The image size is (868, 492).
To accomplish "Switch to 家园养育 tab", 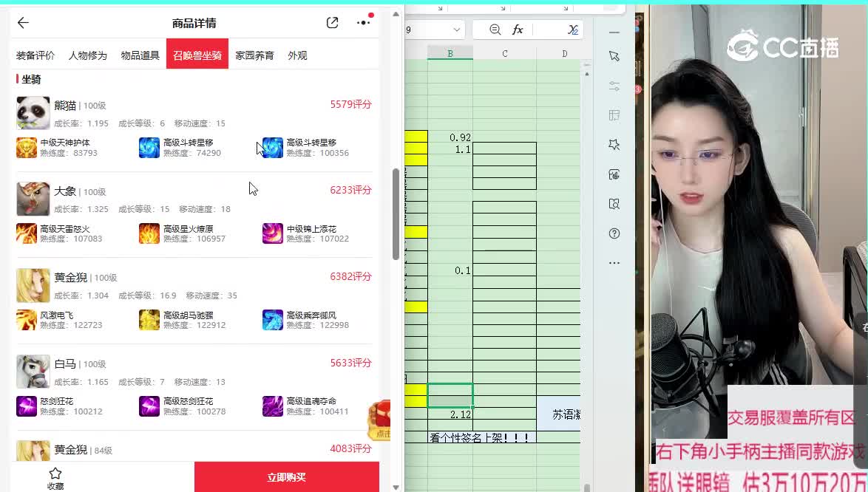I will pyautogui.click(x=254, y=55).
